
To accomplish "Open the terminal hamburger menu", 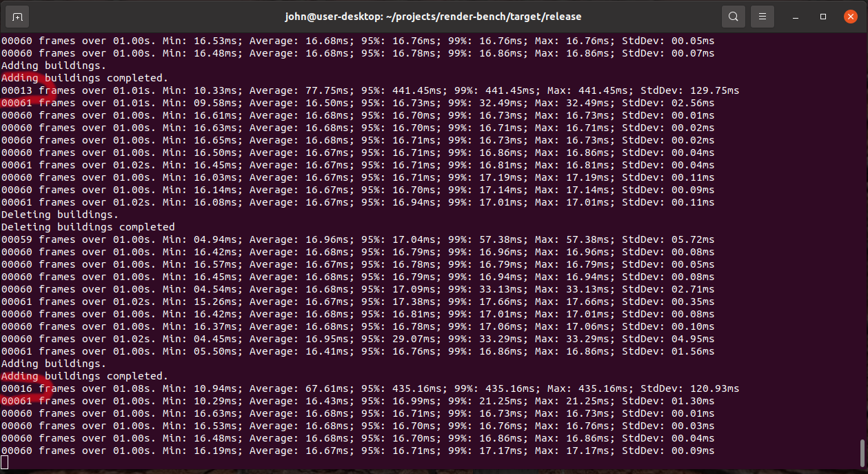I will pyautogui.click(x=762, y=16).
